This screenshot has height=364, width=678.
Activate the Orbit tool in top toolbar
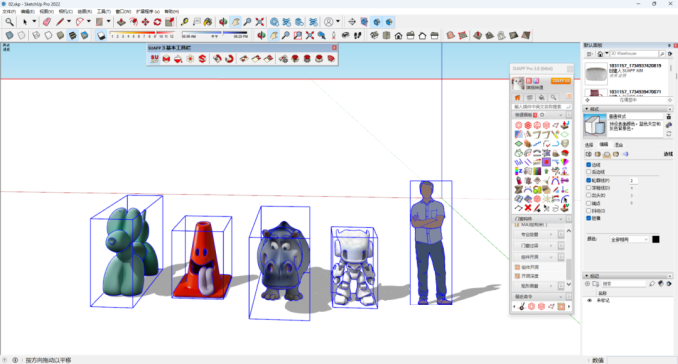tap(223, 22)
